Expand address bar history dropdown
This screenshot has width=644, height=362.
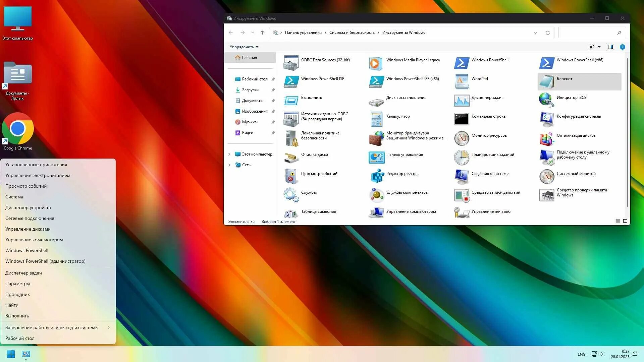pos(535,33)
